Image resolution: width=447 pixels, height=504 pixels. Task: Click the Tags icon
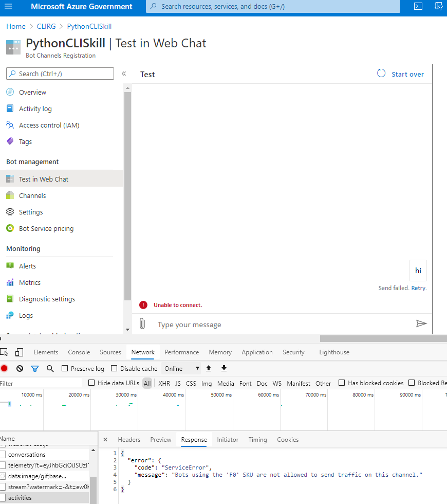point(10,141)
